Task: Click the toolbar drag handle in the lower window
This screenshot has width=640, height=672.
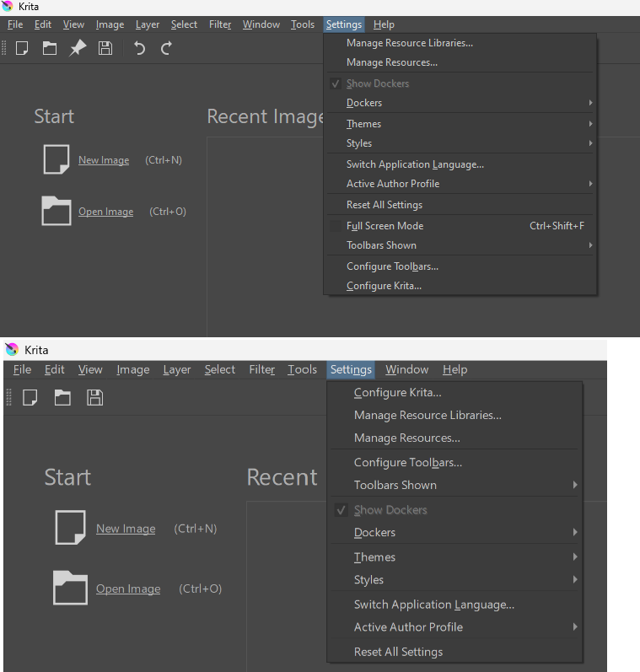Action: [x=9, y=397]
